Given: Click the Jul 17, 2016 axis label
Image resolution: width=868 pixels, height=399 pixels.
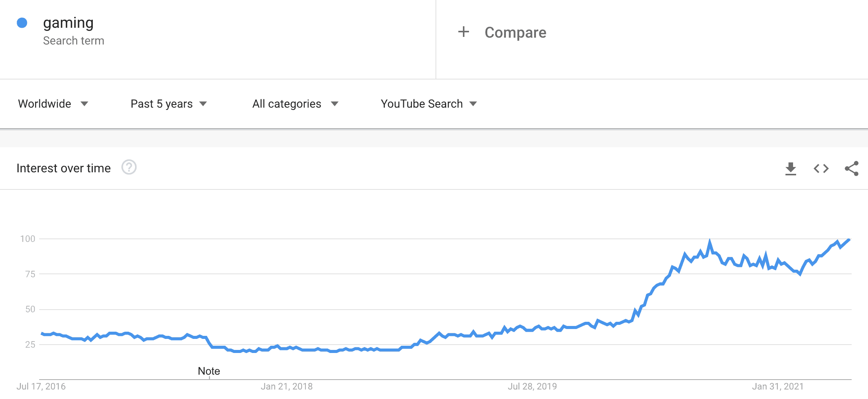Looking at the screenshot, I should [41, 386].
